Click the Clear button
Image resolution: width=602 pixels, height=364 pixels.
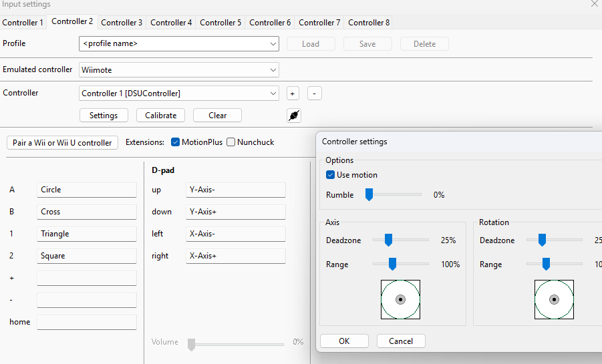point(217,115)
